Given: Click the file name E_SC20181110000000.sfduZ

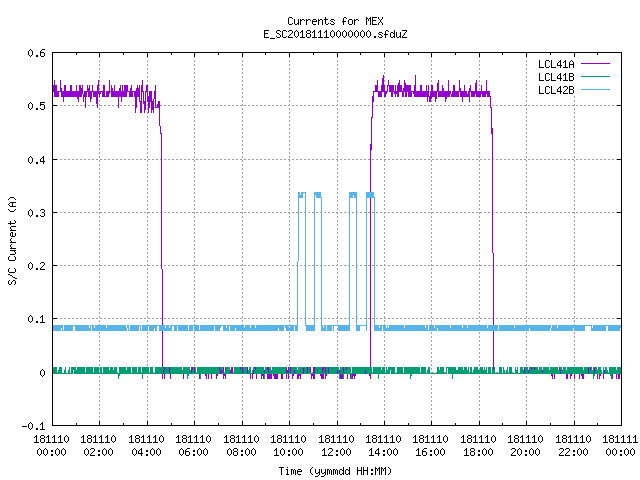Looking at the screenshot, I should (x=335, y=34).
